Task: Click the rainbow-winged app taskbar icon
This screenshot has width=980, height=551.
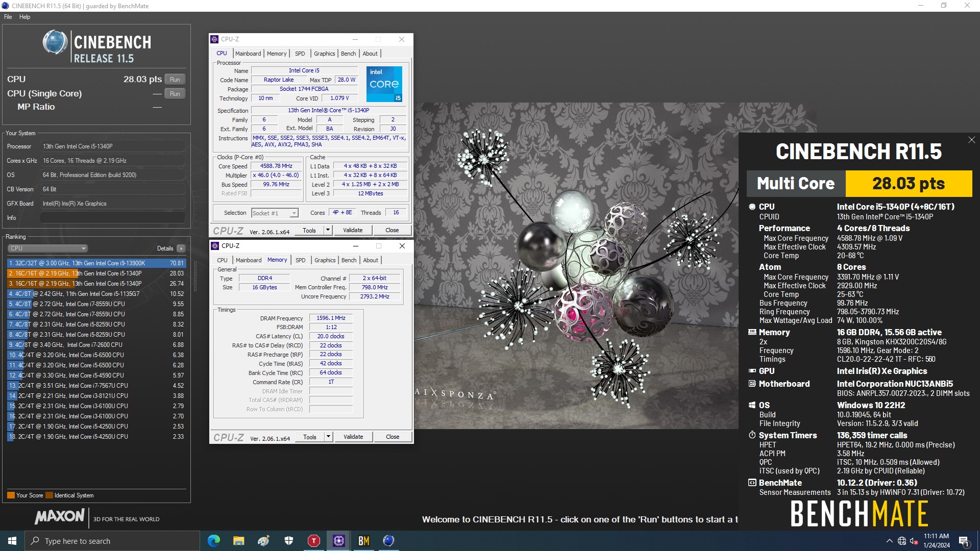Action: pos(264,541)
